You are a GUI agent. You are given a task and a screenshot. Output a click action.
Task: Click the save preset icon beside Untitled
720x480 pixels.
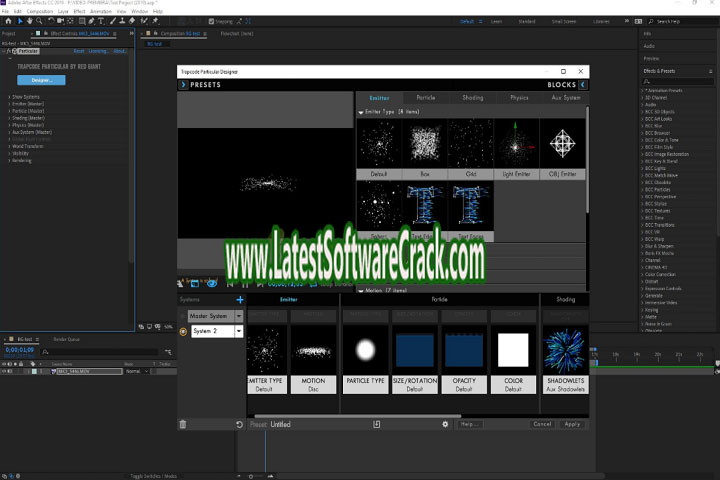point(377,424)
